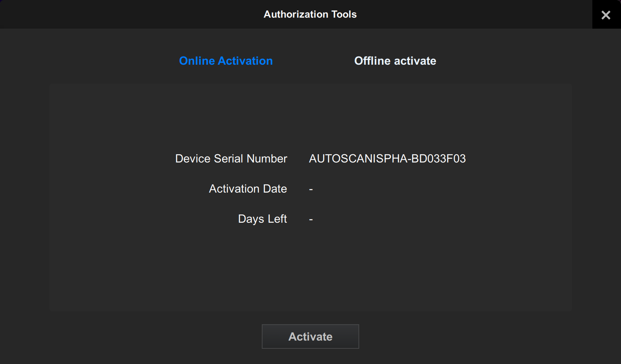Click the word Date in Activation Date

[x=275, y=189]
